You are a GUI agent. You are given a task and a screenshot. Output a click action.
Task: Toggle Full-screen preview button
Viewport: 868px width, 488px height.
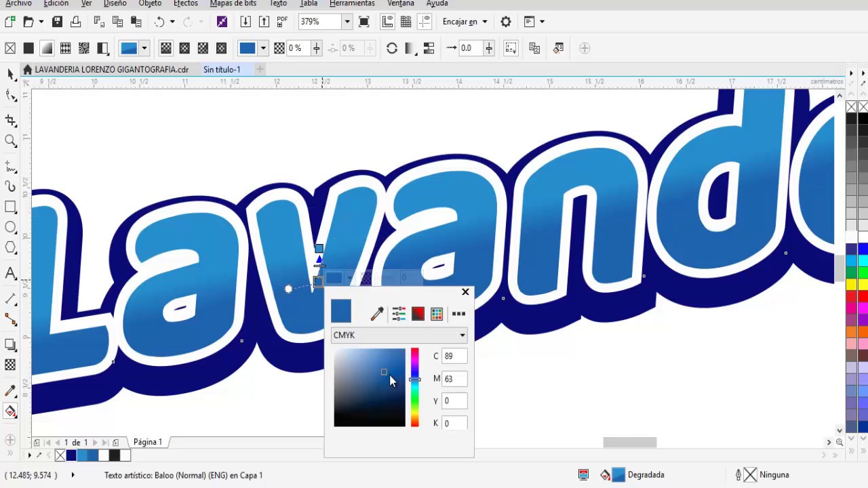[x=364, y=22]
